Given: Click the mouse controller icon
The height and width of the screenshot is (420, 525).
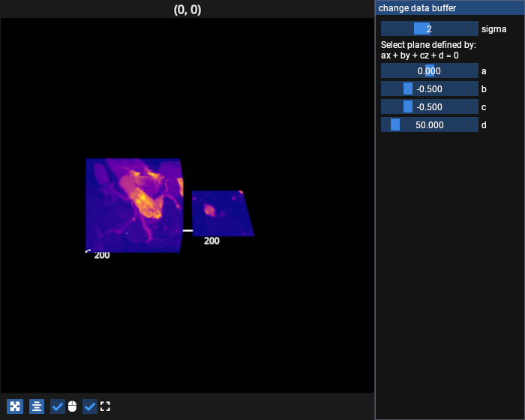Looking at the screenshot, I should click(x=72, y=406).
